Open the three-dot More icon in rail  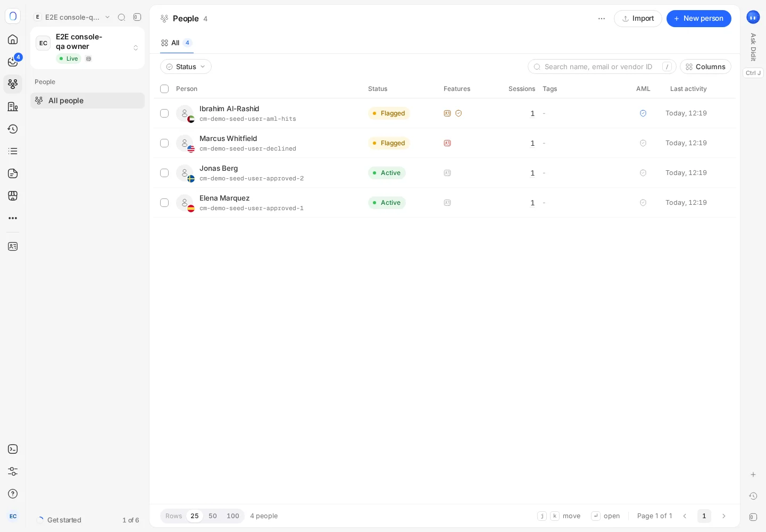click(x=13, y=218)
